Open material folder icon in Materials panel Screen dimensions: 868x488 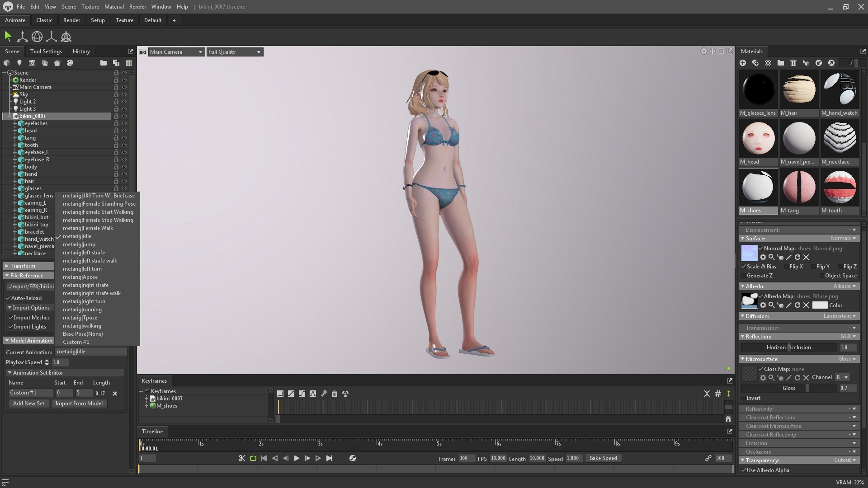[781, 63]
